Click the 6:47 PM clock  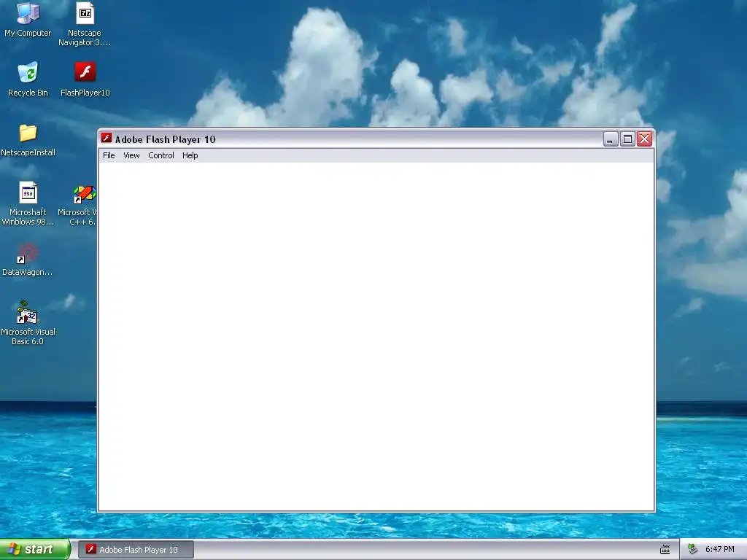point(719,549)
